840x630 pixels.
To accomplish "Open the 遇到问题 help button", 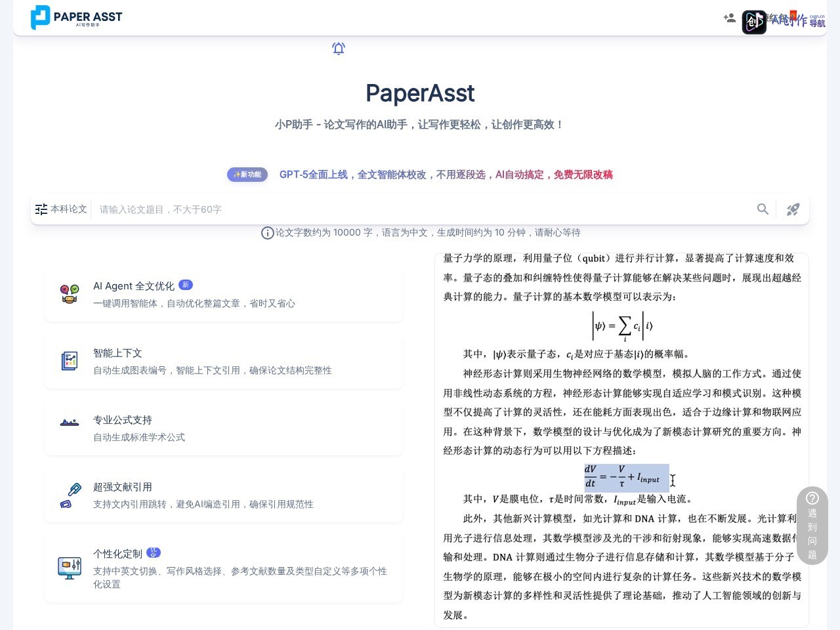I will click(812, 525).
